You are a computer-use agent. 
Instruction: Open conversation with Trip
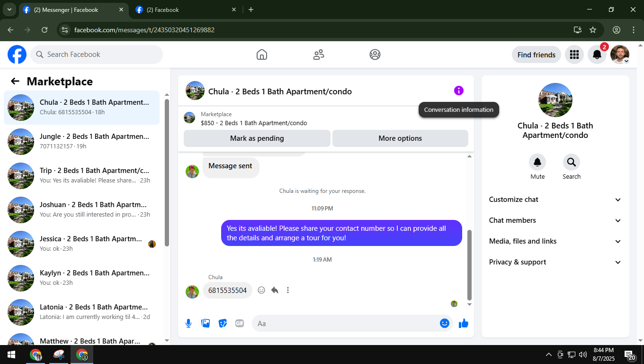(x=81, y=176)
